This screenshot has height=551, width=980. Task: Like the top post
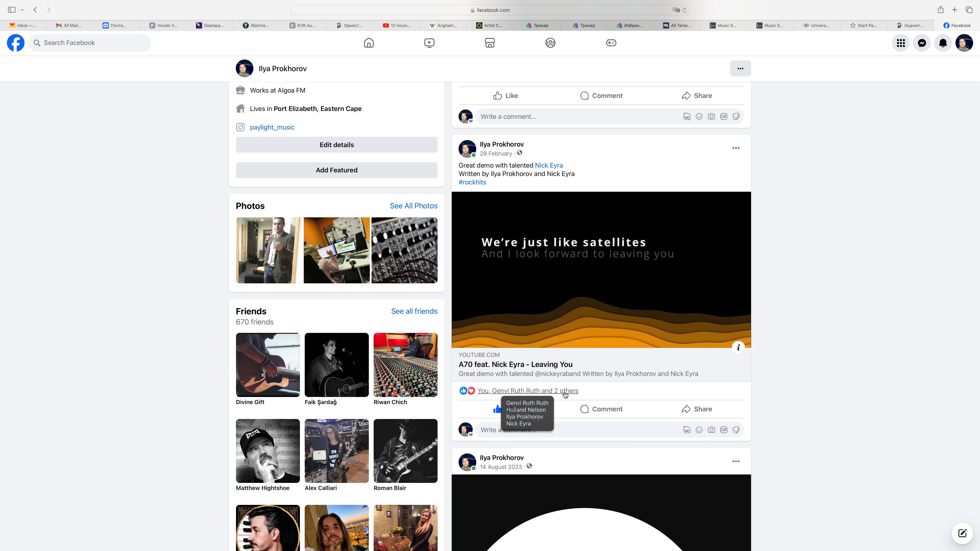point(506,96)
